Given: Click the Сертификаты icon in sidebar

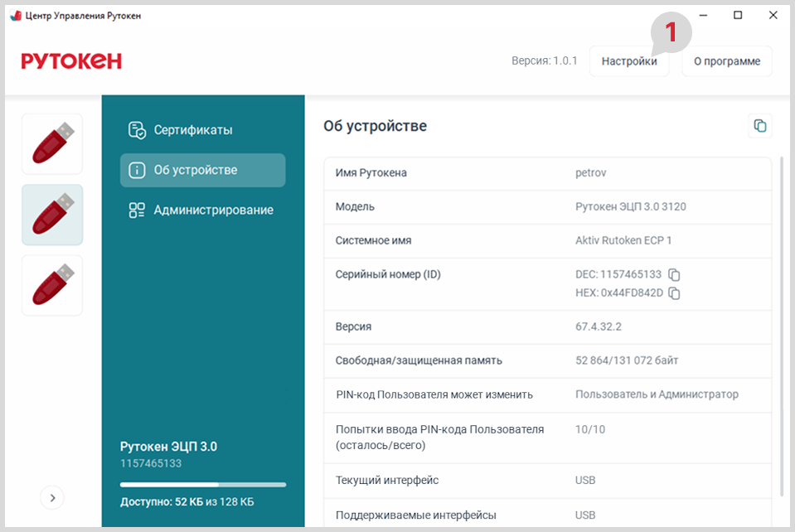Looking at the screenshot, I should click(137, 130).
